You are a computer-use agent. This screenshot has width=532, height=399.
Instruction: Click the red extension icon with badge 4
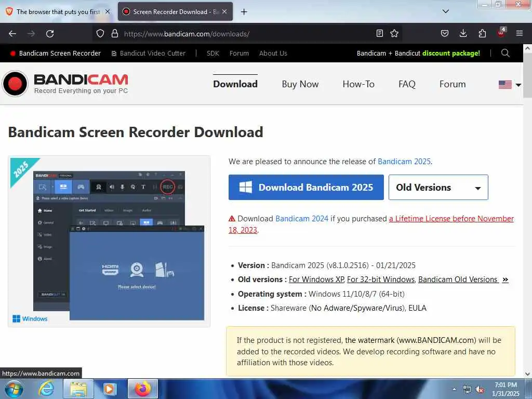pyautogui.click(x=501, y=33)
